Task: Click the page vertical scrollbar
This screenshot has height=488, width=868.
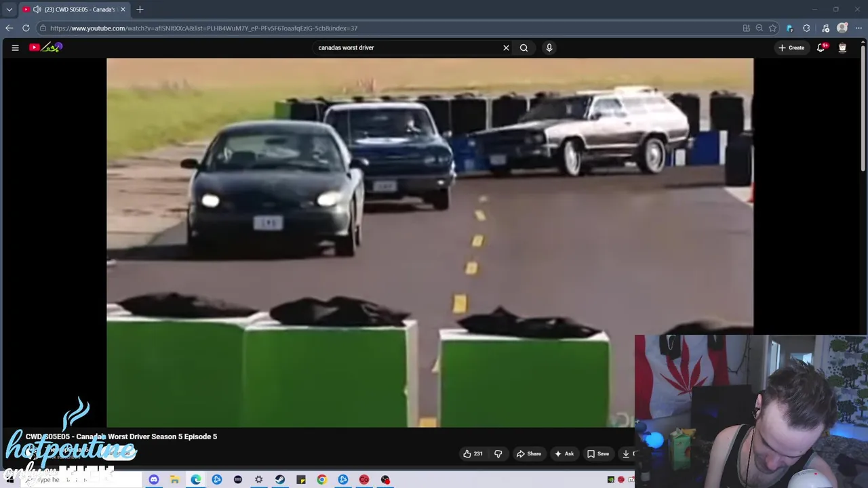Action: (x=863, y=108)
